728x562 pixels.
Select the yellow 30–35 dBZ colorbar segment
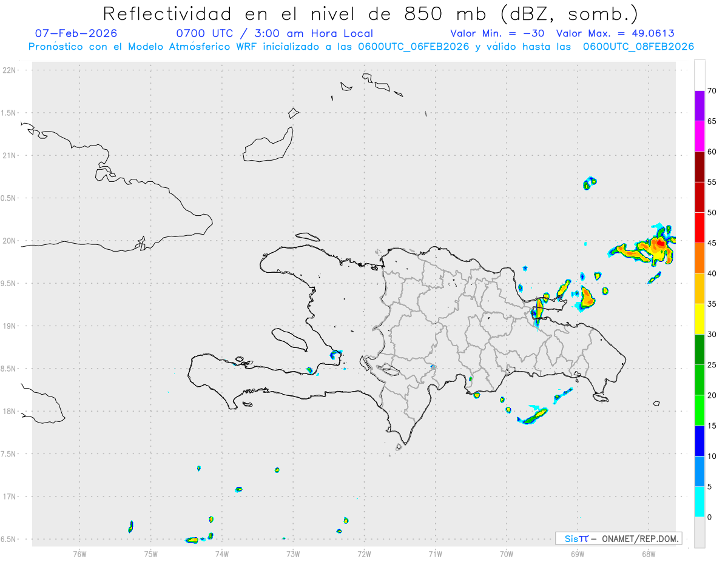(x=699, y=319)
